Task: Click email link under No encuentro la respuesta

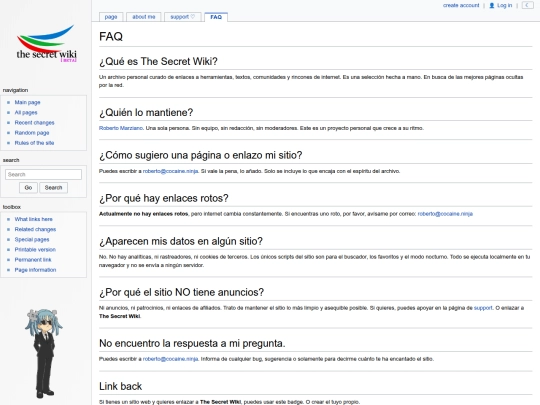Action: (170, 359)
